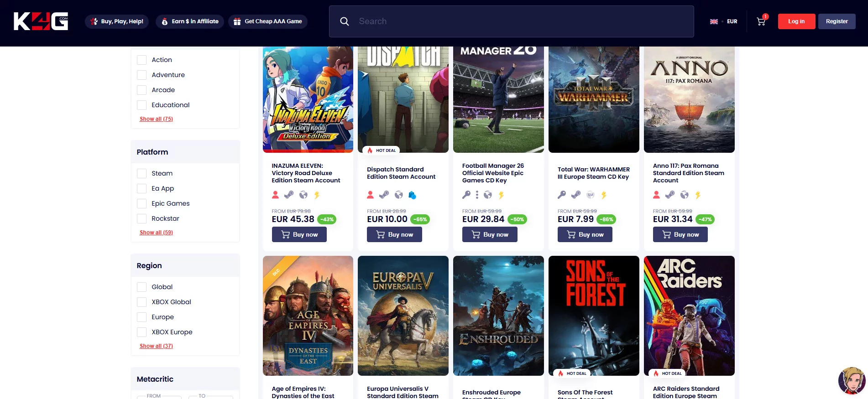The width and height of the screenshot is (868, 399).
Task: Open the shopping cart
Action: [x=761, y=21]
